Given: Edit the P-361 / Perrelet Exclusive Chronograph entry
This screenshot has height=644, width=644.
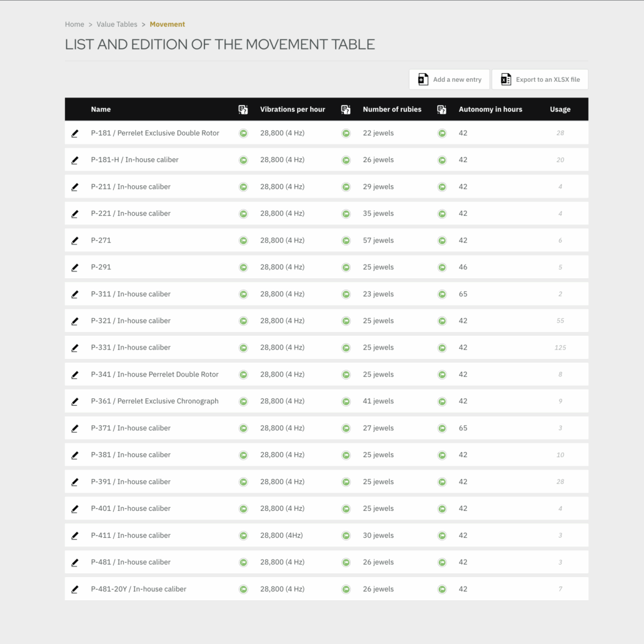Looking at the screenshot, I should 75,401.
